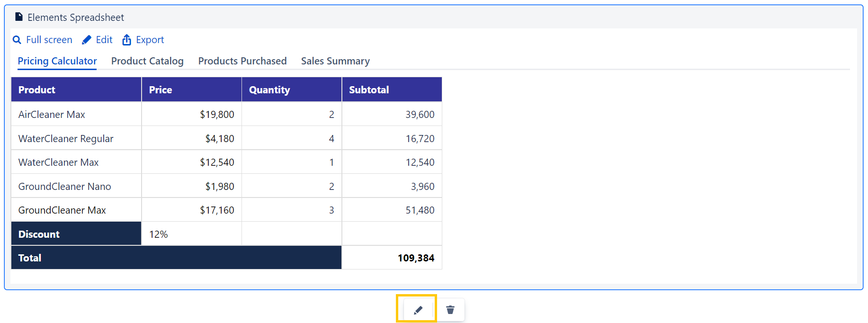Click the trash delete icon
Image resolution: width=868 pixels, height=323 pixels.
pos(450,310)
